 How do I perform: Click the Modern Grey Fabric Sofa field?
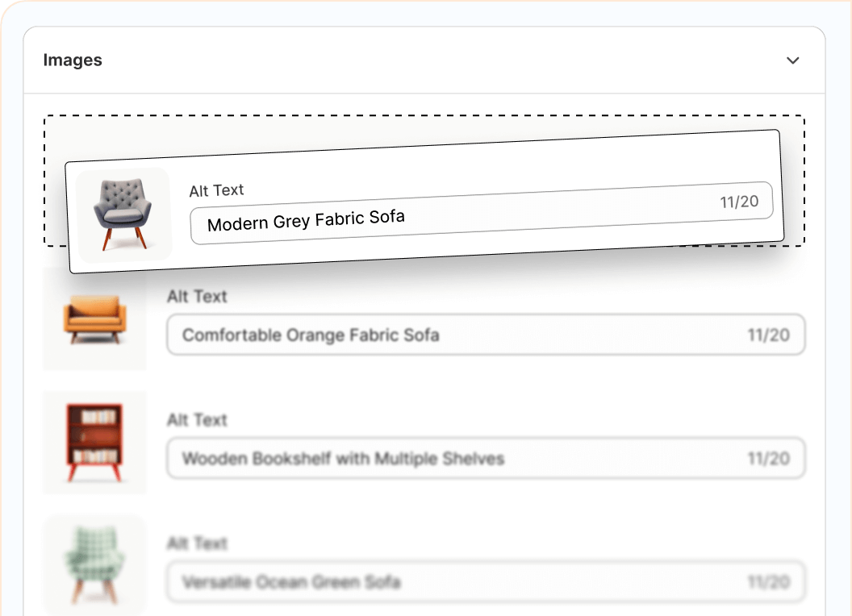[452, 214]
